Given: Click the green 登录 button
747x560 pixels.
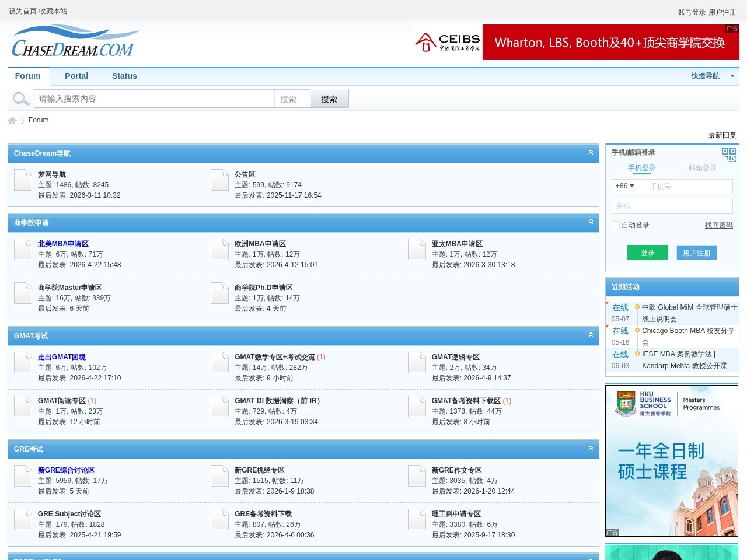Looking at the screenshot, I should [648, 253].
